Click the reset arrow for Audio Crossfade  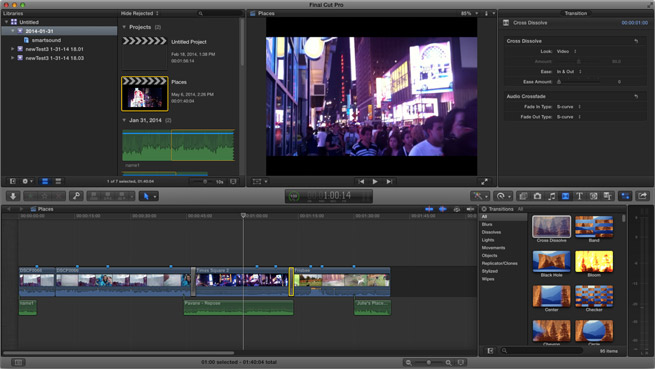pyautogui.click(x=636, y=96)
